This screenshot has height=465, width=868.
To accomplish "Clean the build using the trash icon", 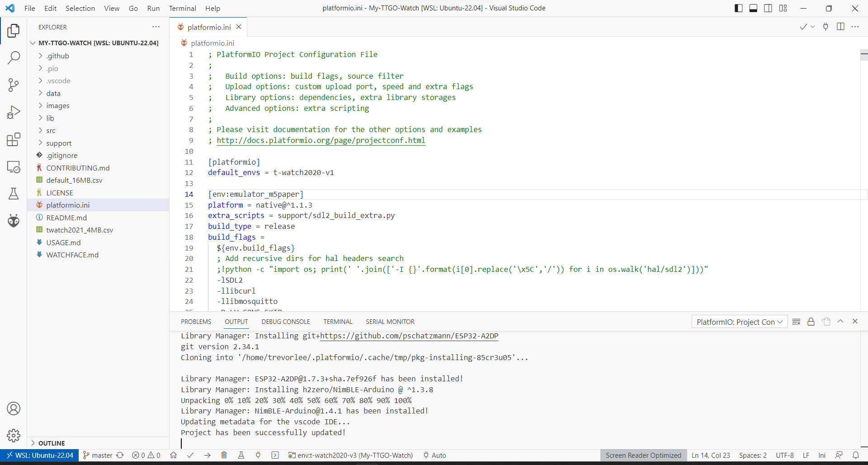I will [224, 455].
